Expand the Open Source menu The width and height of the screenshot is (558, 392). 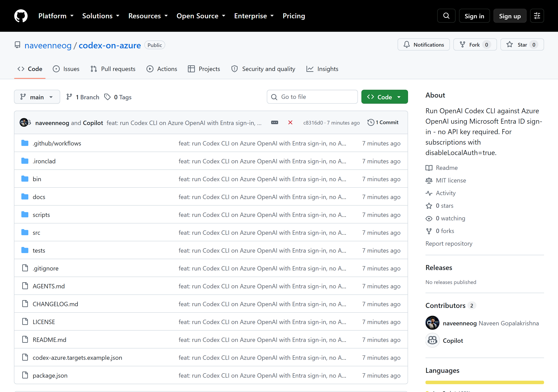pos(201,16)
